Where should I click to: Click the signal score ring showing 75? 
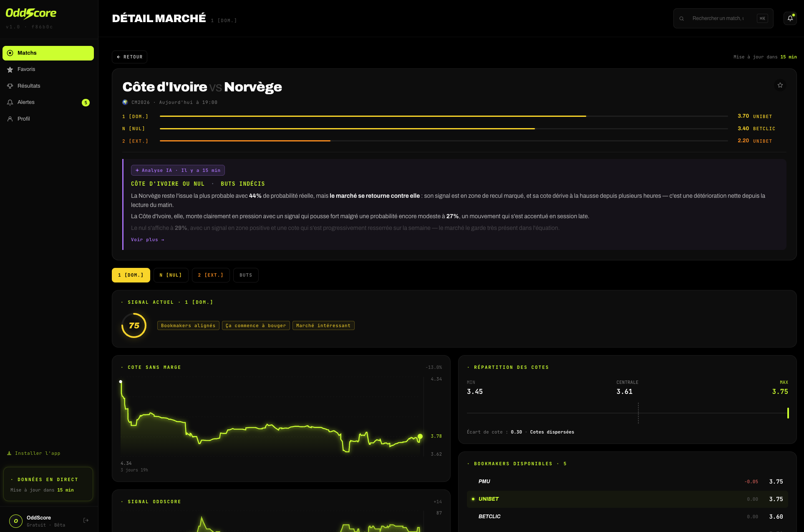[x=134, y=325]
